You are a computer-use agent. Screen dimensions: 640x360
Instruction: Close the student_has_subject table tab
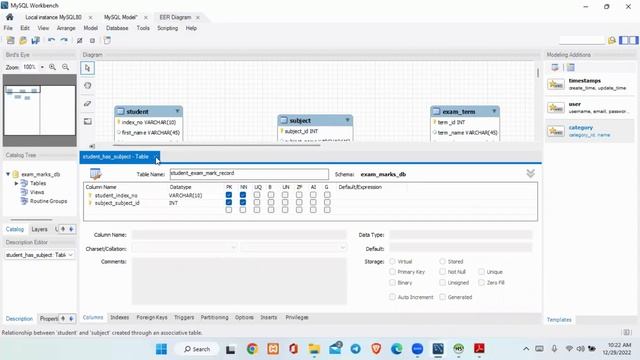coord(156,157)
